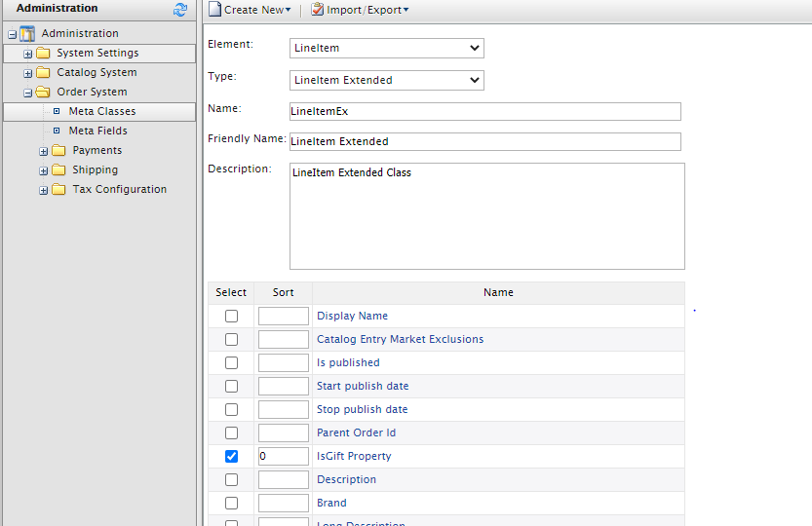Open the Import/Export menu

(368, 10)
